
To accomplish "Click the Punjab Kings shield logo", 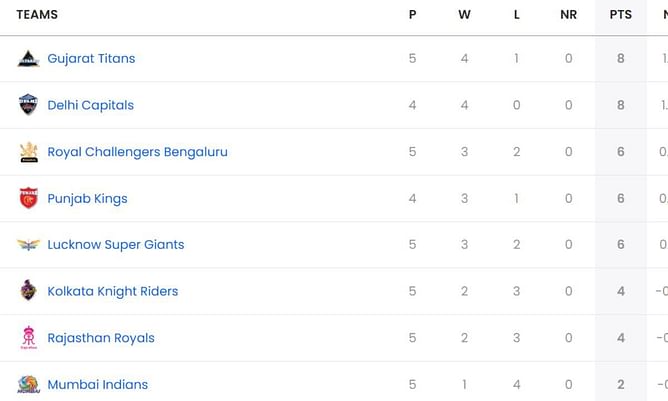I will [x=29, y=198].
